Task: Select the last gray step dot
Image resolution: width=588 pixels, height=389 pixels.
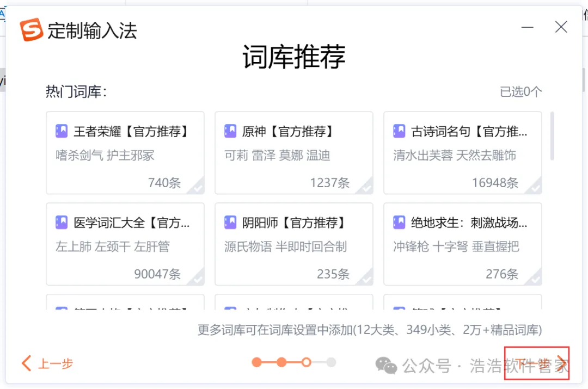Action: click(x=331, y=362)
